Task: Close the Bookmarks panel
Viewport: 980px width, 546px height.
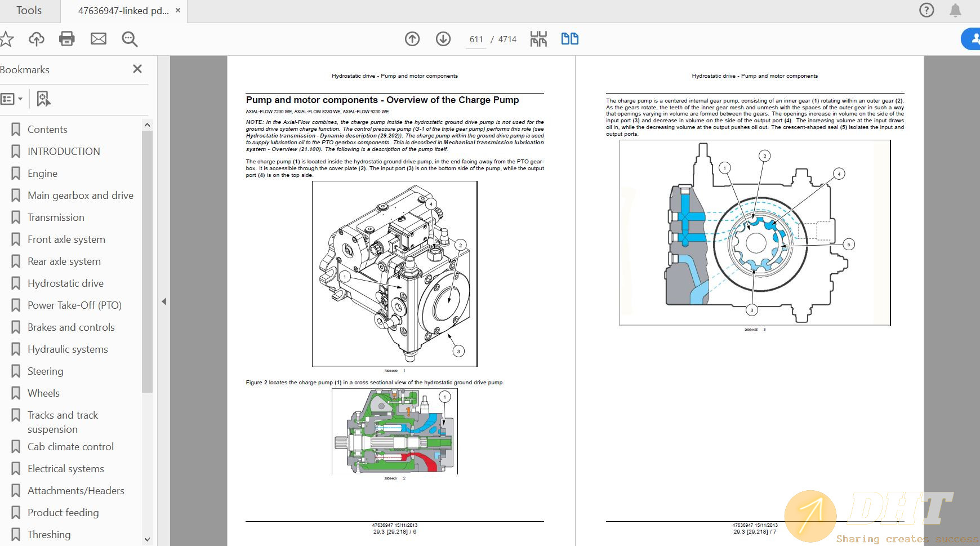Action: pyautogui.click(x=137, y=69)
